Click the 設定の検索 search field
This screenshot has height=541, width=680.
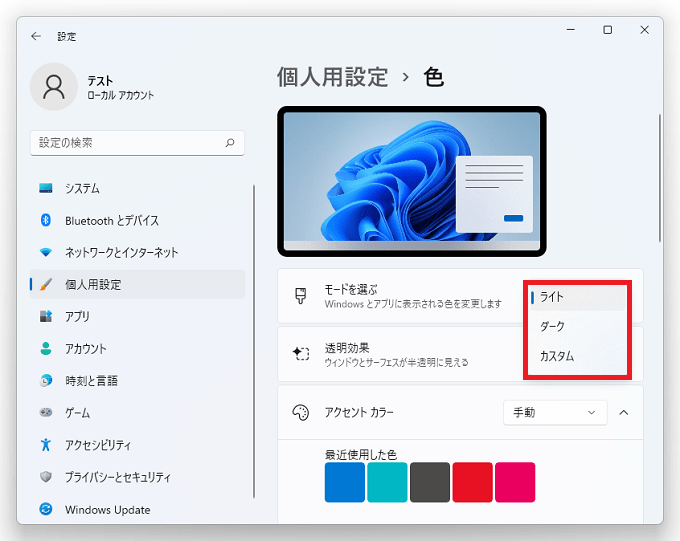[137, 143]
